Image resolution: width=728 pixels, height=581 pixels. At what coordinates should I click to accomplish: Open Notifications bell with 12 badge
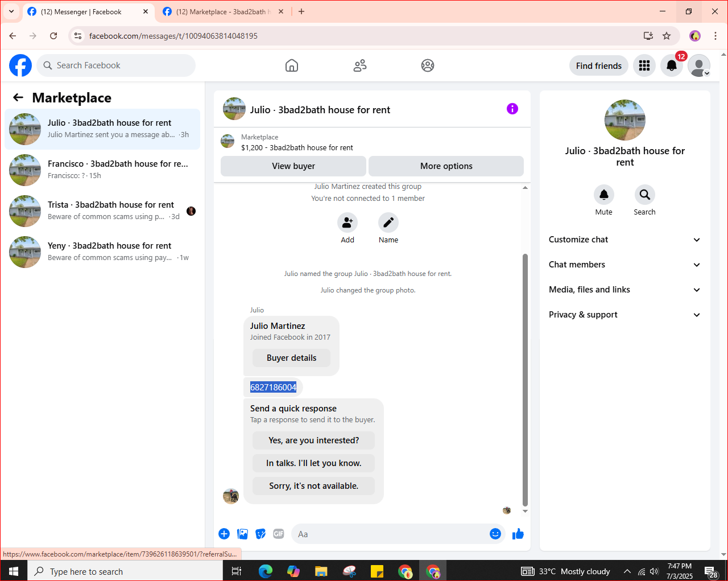[672, 65]
